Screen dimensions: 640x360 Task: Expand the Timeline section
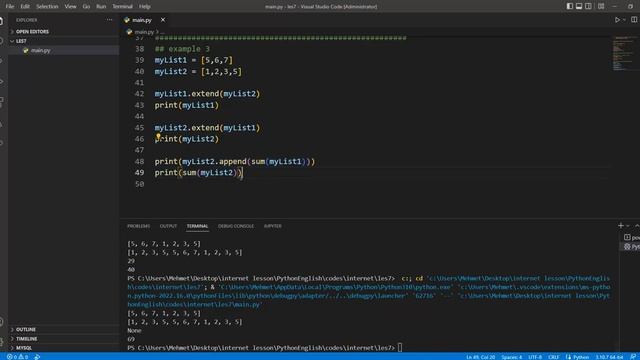point(64,339)
